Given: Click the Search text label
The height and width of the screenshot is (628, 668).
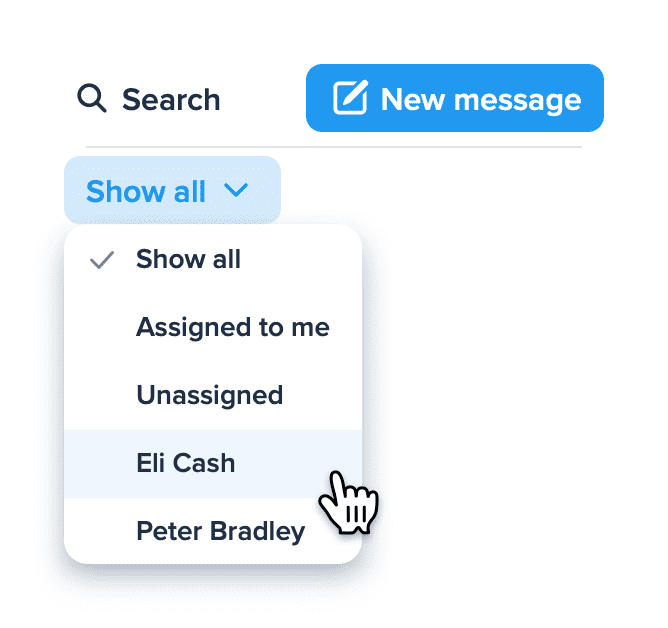Looking at the screenshot, I should coord(171,100).
